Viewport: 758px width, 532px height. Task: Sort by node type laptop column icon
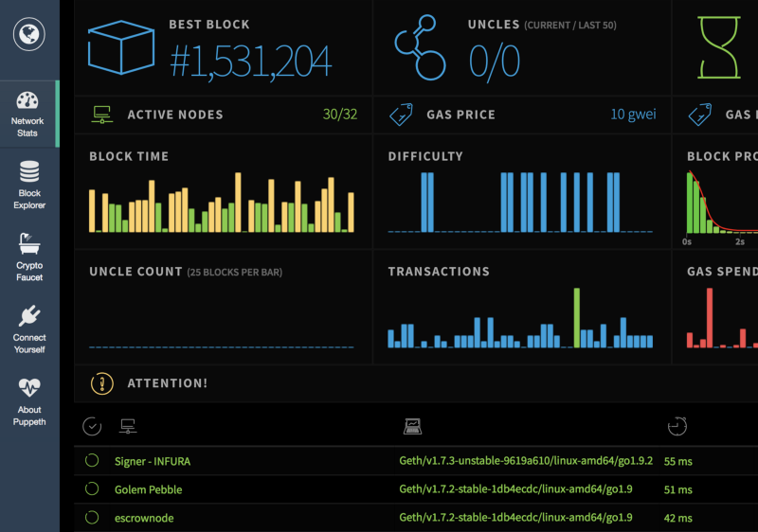pyautogui.click(x=412, y=427)
